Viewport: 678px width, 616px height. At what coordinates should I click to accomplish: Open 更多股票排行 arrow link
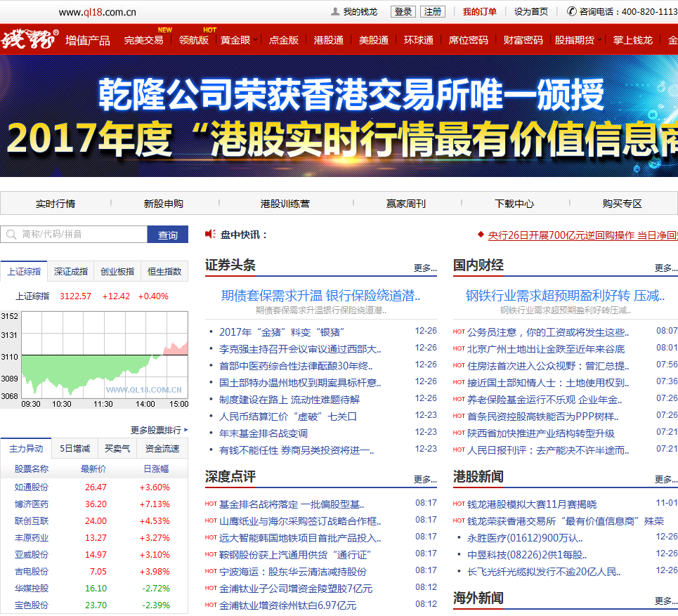159,430
